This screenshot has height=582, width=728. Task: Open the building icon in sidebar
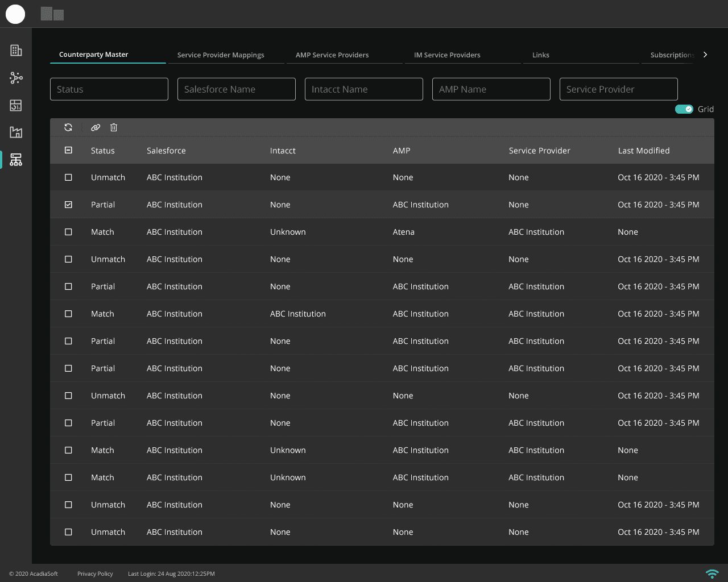16,51
